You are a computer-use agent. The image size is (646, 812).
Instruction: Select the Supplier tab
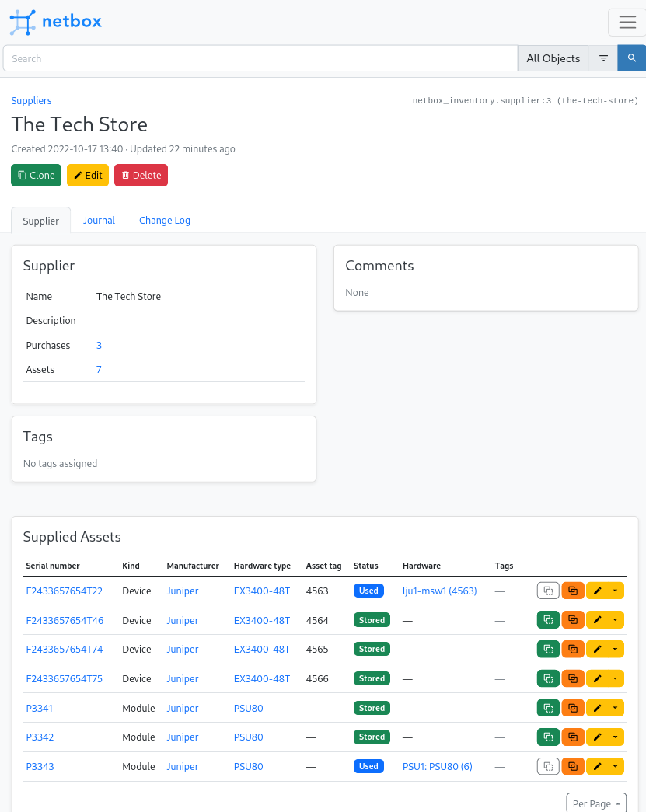click(x=41, y=221)
